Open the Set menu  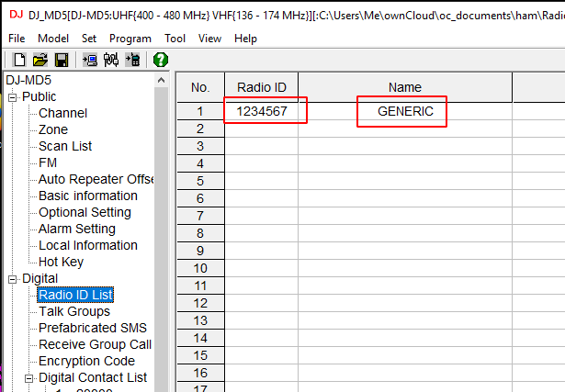[88, 39]
